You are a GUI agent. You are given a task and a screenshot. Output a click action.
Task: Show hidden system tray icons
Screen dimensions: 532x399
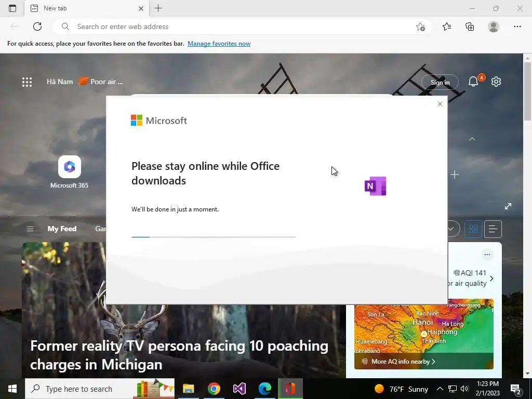pos(440,389)
